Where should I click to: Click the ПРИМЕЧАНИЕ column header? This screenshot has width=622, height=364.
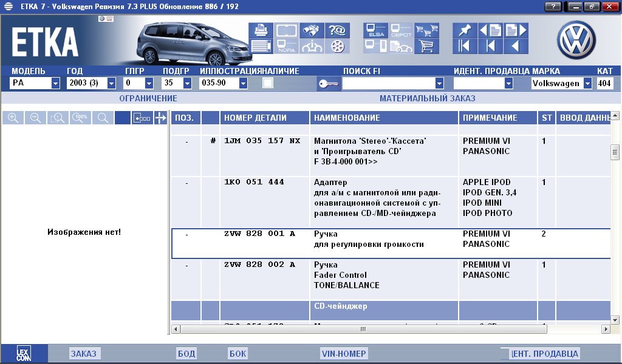pyautogui.click(x=498, y=118)
